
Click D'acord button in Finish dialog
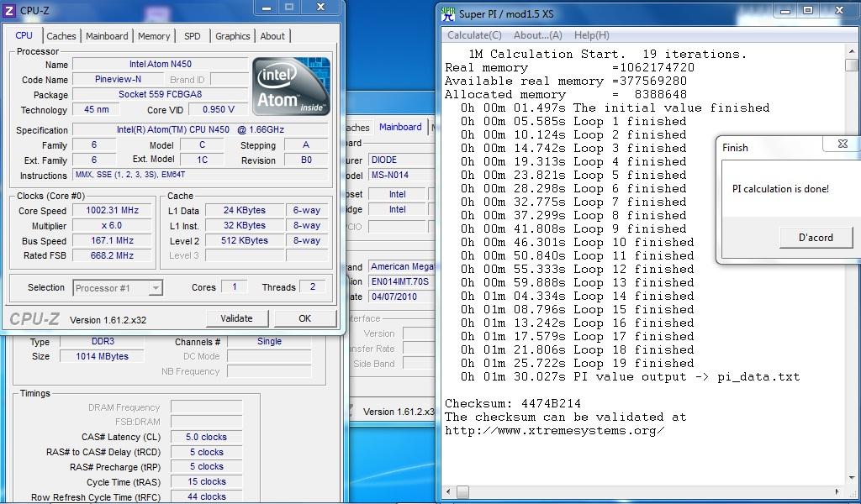point(816,238)
